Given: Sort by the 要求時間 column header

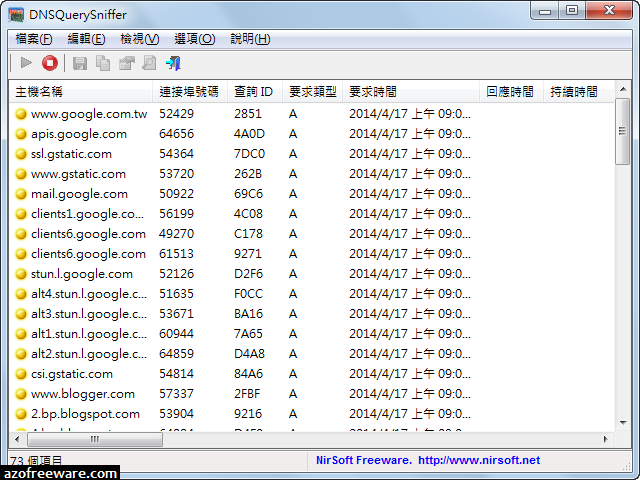Looking at the screenshot, I should point(411,92).
